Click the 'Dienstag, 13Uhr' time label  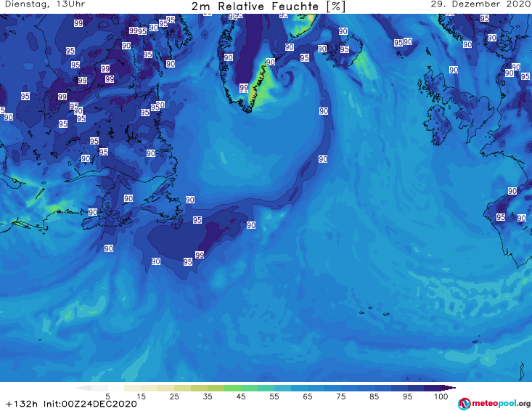pos(45,4)
